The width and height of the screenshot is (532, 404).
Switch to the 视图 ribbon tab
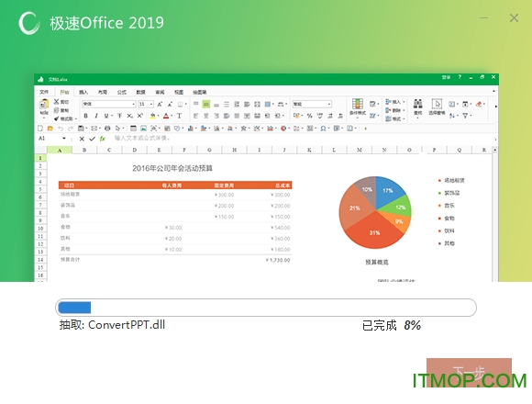179,92
